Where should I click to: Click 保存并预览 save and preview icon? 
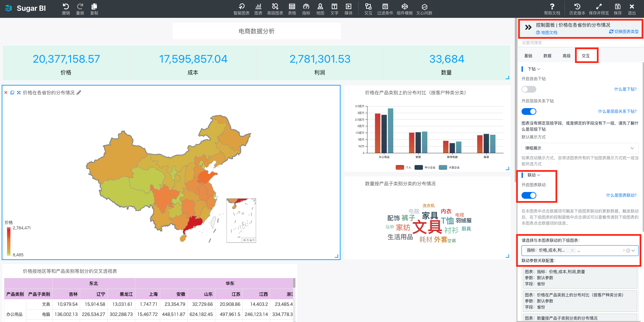point(599,6)
